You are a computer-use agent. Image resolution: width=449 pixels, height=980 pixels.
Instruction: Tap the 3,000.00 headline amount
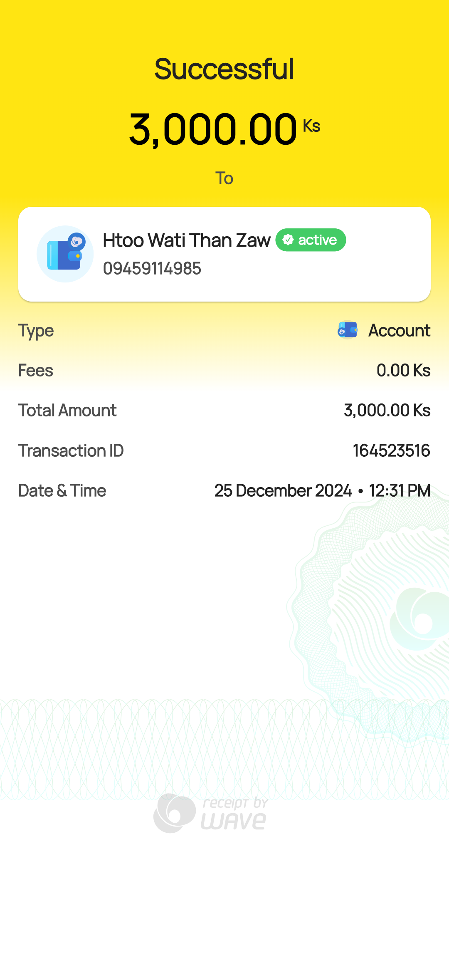pos(213,130)
